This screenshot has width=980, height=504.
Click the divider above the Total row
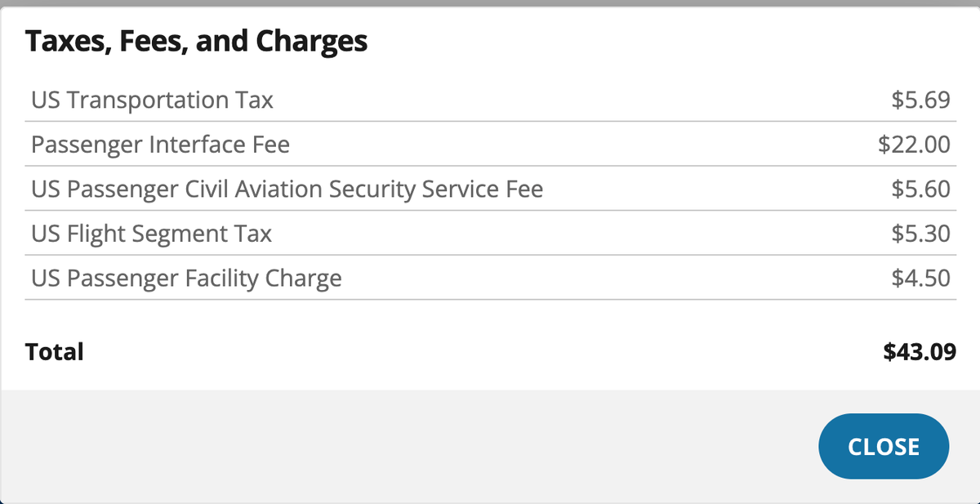tap(490, 301)
